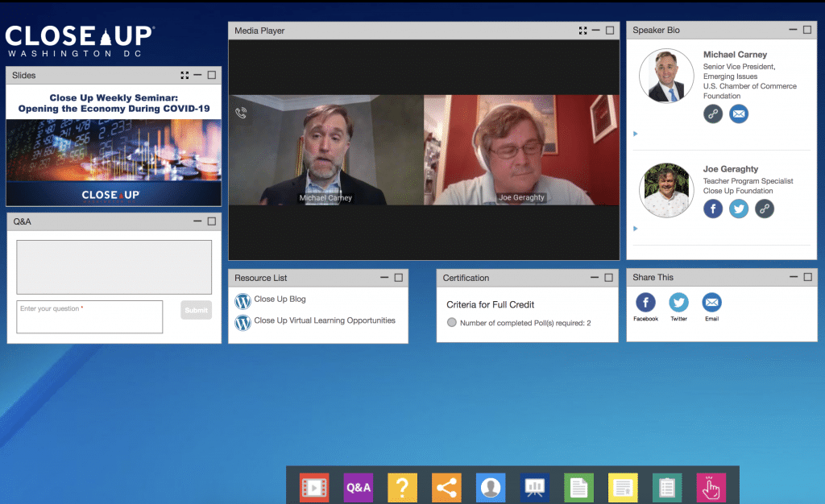
Task: Share via Facebook in Share This
Action: [645, 302]
